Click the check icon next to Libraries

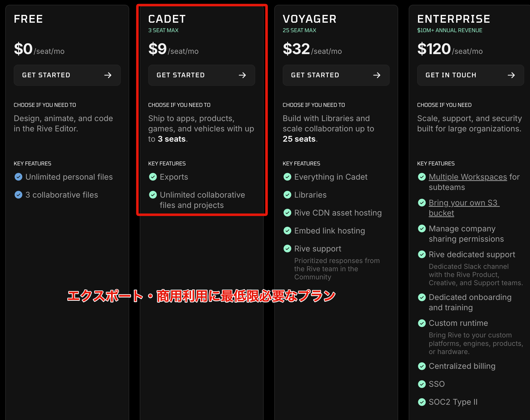[287, 195]
